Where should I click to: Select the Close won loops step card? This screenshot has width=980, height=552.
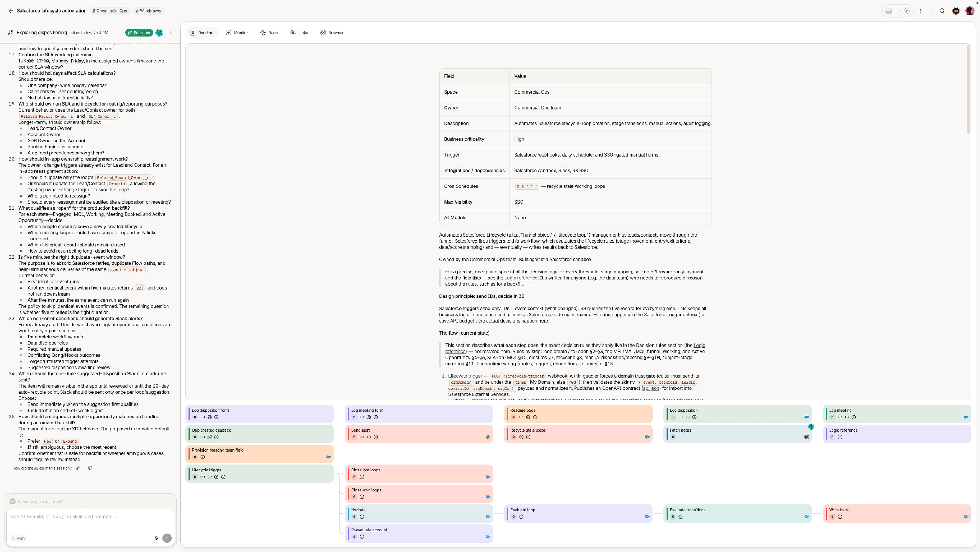click(419, 493)
